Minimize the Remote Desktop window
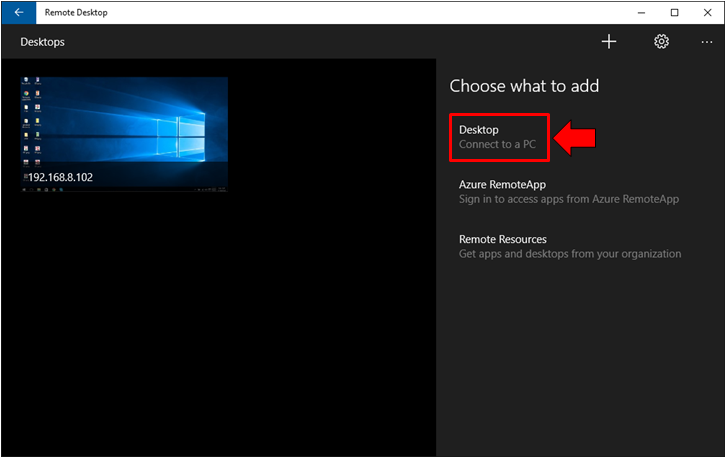 coord(641,13)
